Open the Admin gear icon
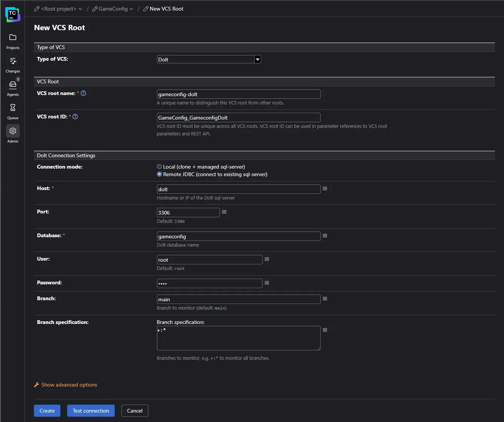Screen dimensions: 504x422 coord(13,131)
